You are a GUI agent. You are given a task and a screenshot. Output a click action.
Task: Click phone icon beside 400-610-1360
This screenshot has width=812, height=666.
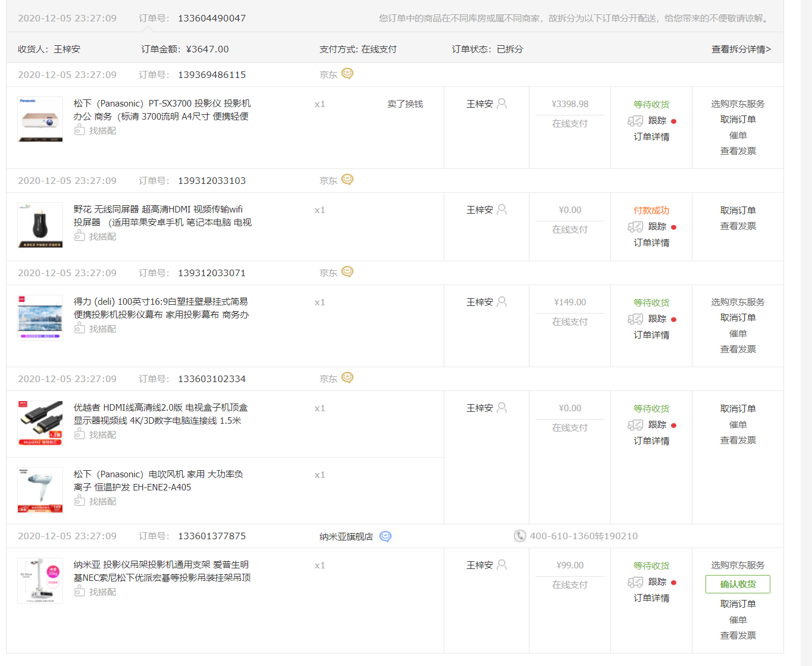[520, 536]
